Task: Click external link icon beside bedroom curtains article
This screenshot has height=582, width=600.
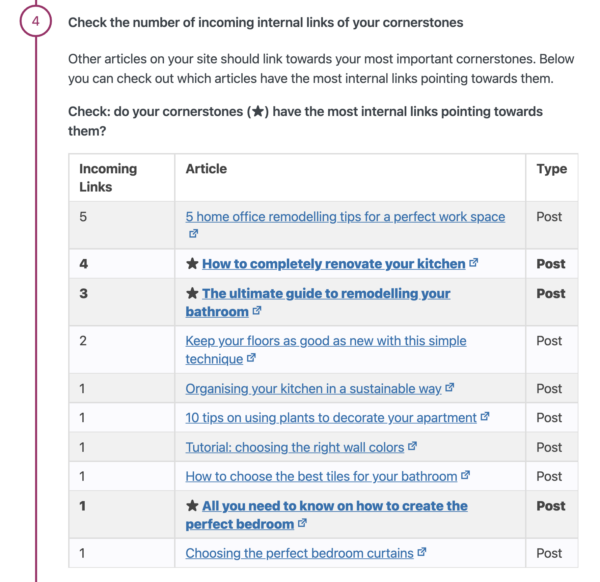Action: click(422, 552)
